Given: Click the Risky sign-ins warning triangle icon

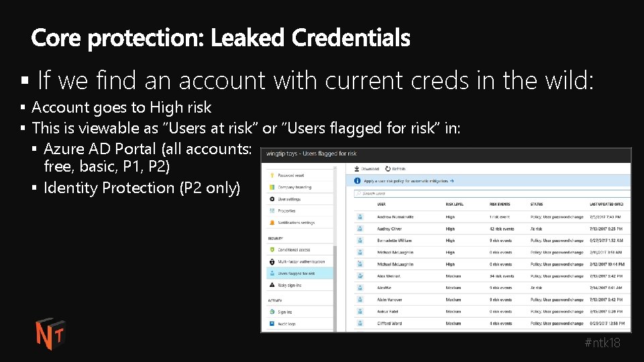Looking at the screenshot, I should point(272,286).
